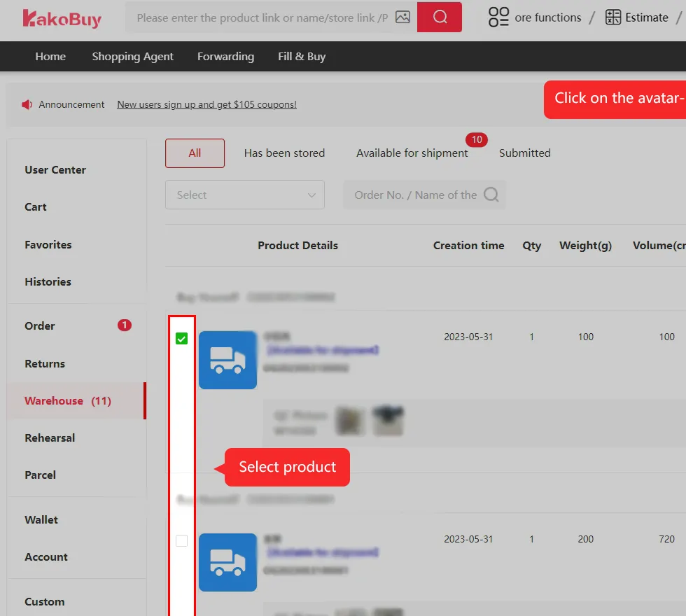The width and height of the screenshot is (686, 616).
Task: Go to Home in navigation bar
Action: tap(50, 57)
